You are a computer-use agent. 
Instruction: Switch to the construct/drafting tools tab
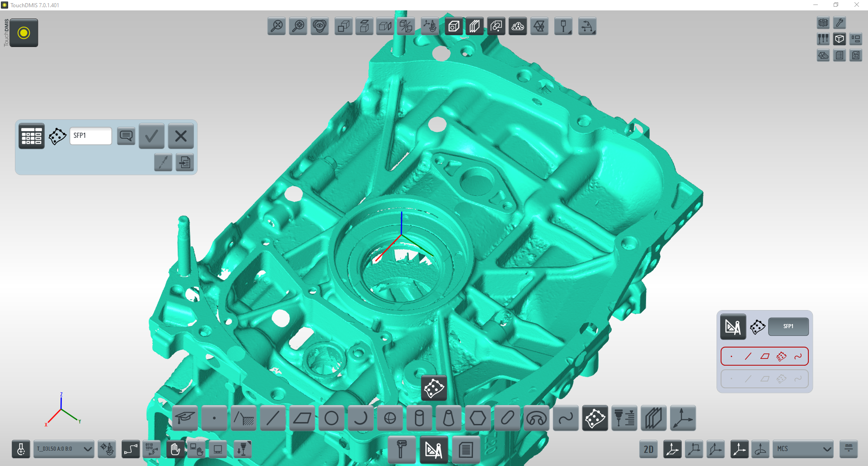pos(434,450)
